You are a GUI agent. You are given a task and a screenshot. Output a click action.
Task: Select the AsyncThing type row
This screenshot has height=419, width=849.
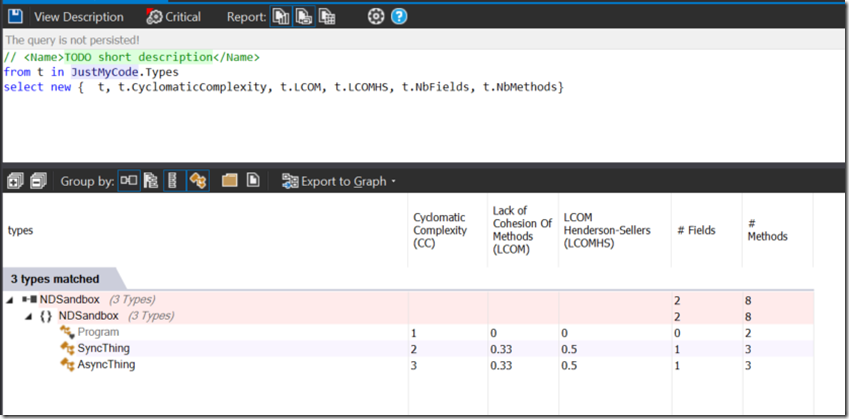[106, 365]
